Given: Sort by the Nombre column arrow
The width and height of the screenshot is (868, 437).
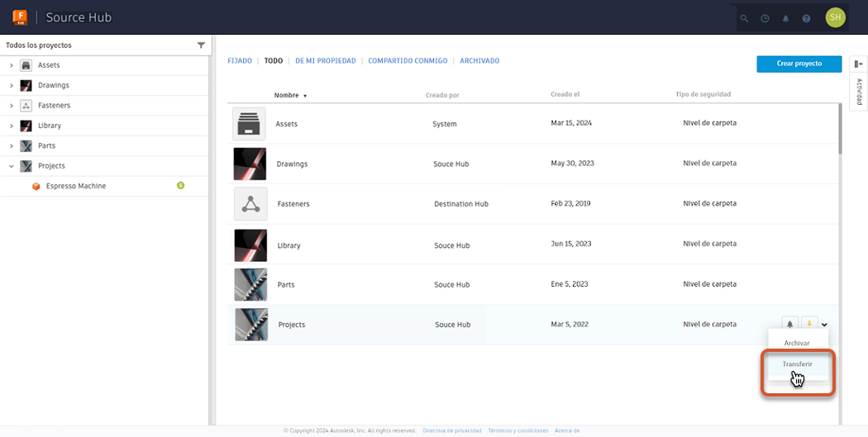Looking at the screenshot, I should (x=305, y=96).
